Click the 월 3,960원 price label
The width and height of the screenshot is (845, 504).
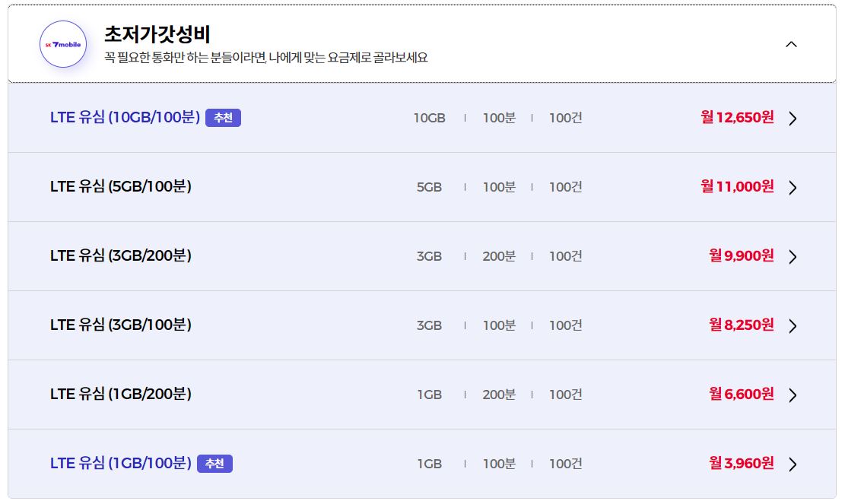pyautogui.click(x=742, y=464)
